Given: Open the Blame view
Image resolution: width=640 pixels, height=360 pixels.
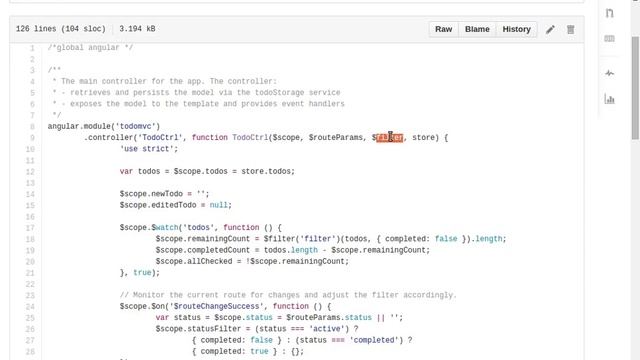Looking at the screenshot, I should [x=477, y=29].
